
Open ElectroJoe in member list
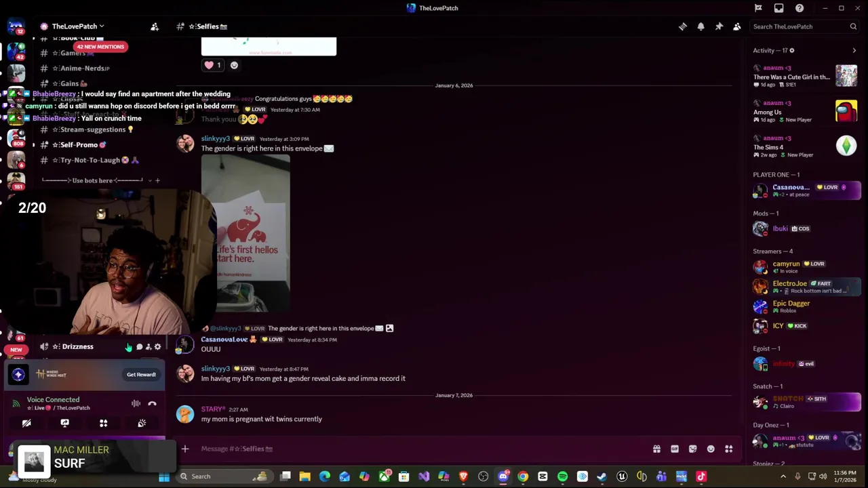coord(806,287)
